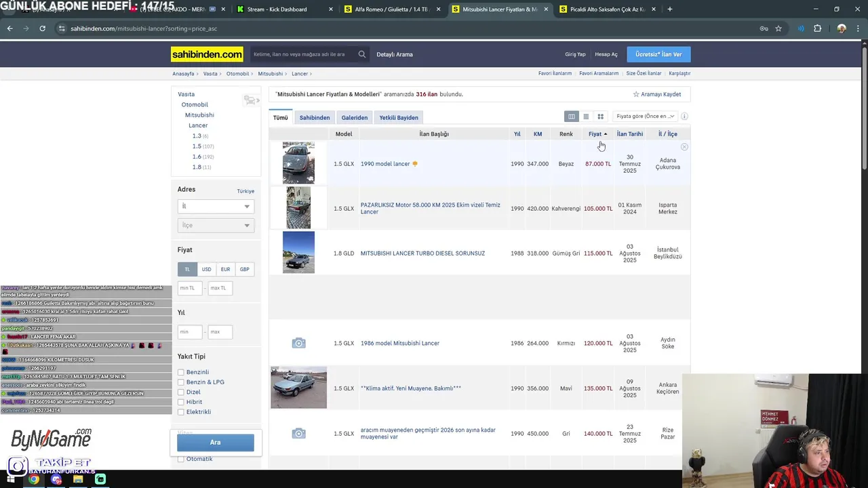Switch to Stream - Kick Dashboard browser tab
The image size is (868, 488).
click(x=285, y=9)
